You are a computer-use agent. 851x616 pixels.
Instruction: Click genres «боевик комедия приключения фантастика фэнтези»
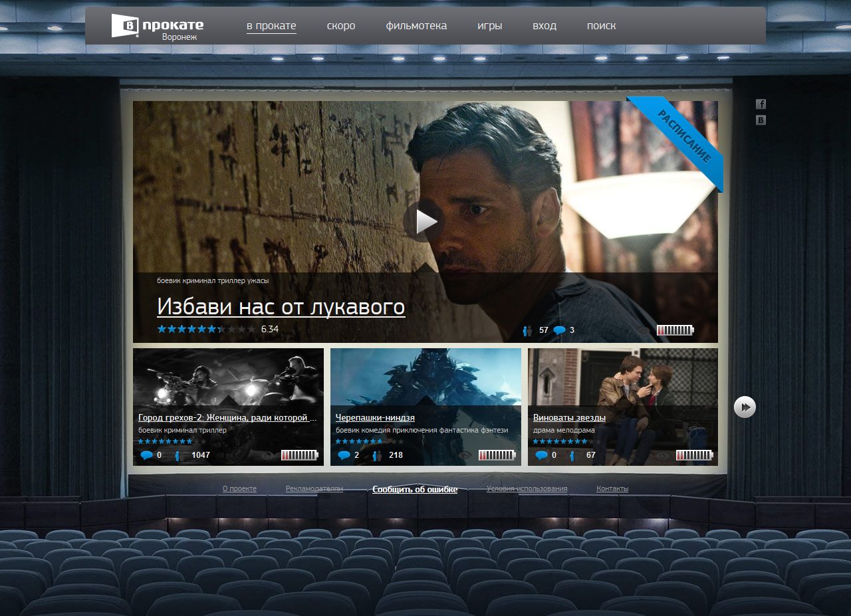coord(422,430)
